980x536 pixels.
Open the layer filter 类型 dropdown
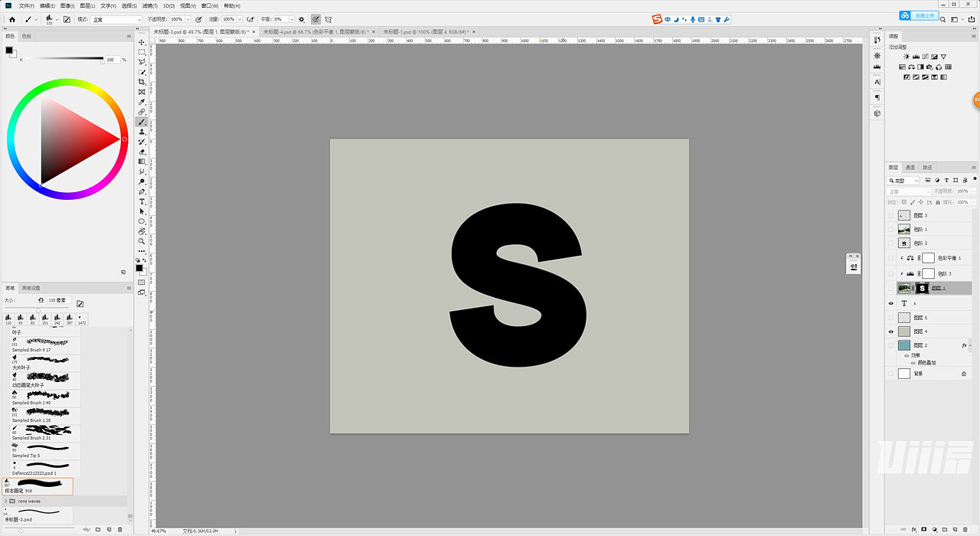click(x=903, y=181)
